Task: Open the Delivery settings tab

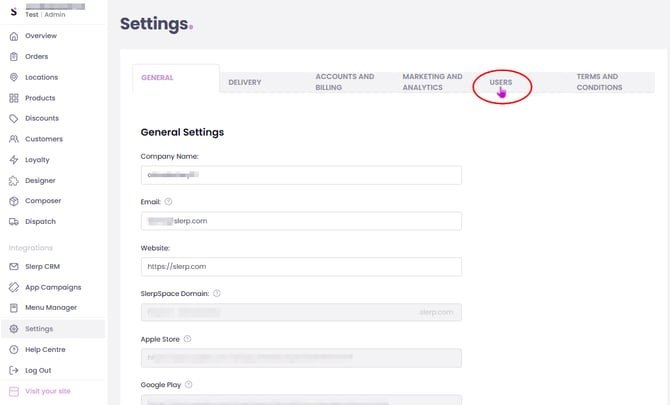Action: (244, 82)
